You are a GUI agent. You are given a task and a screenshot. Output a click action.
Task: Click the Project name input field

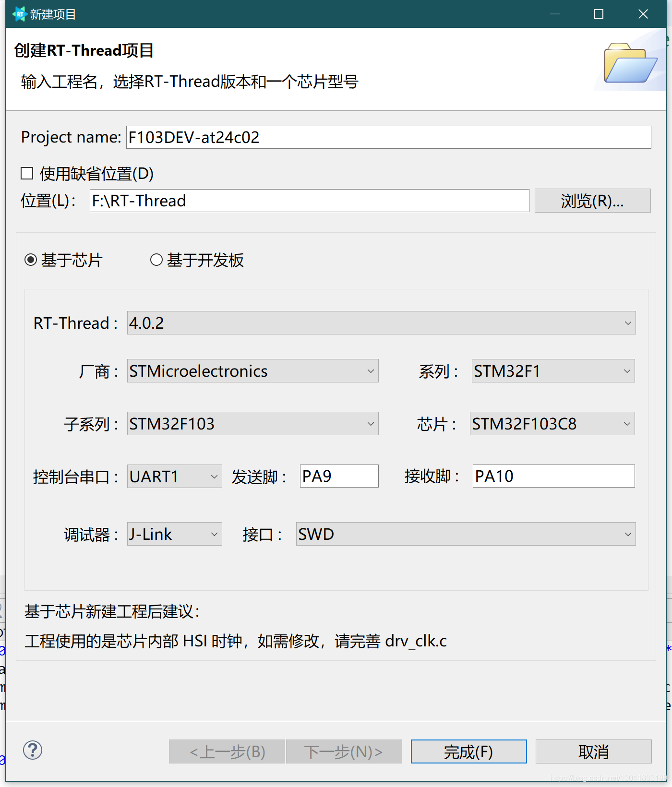[388, 137]
